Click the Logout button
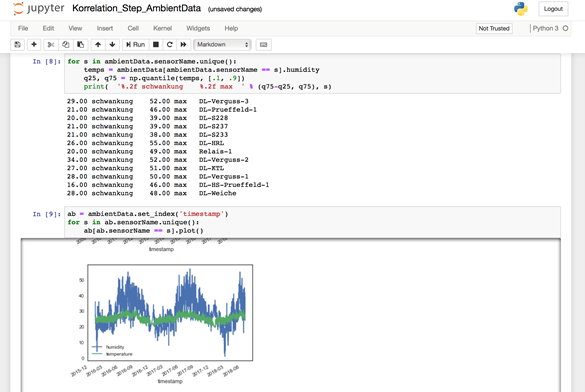The height and width of the screenshot is (392, 585). (553, 9)
